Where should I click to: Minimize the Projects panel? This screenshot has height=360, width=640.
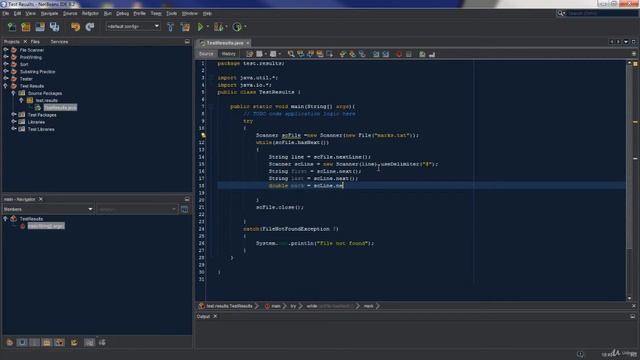pos(187,42)
